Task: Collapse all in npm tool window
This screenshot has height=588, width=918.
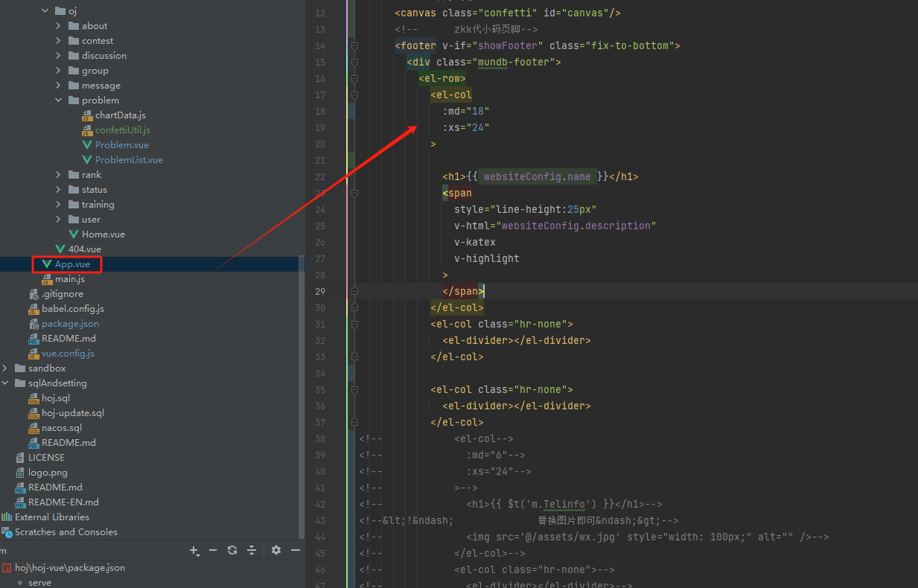Action: coord(252,550)
